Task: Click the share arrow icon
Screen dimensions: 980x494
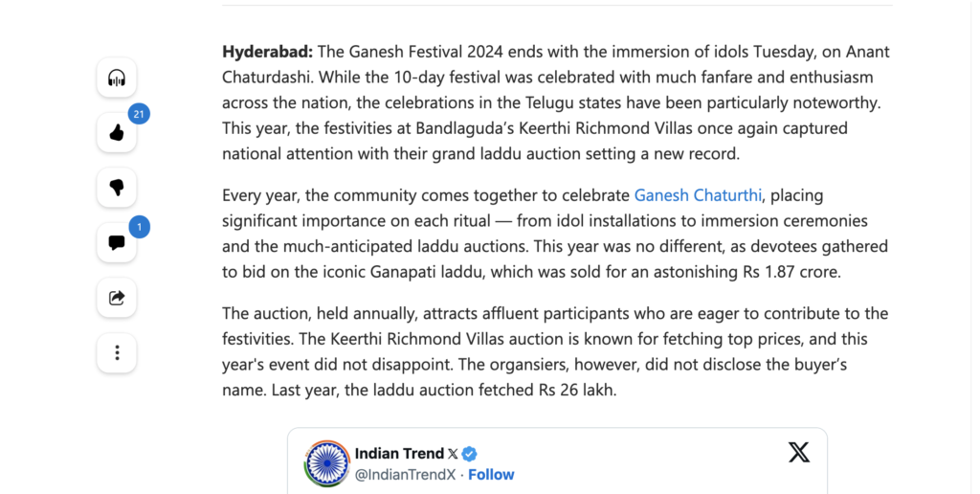Action: pos(117,298)
